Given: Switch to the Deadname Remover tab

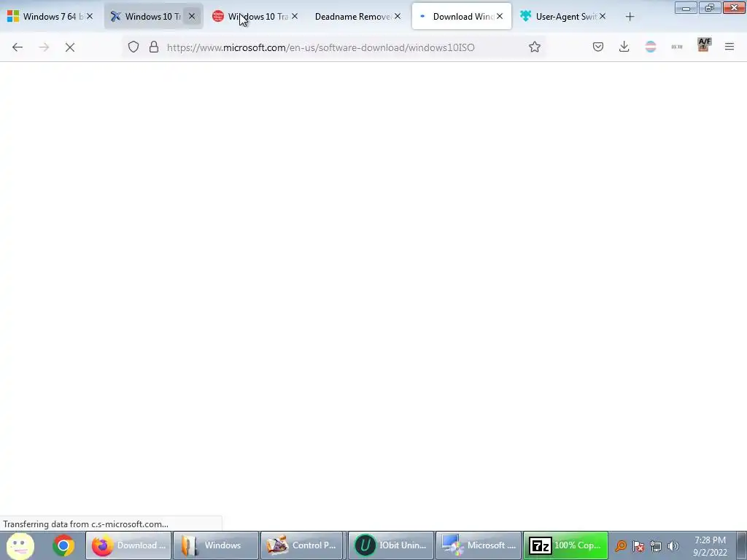Looking at the screenshot, I should click(358, 16).
